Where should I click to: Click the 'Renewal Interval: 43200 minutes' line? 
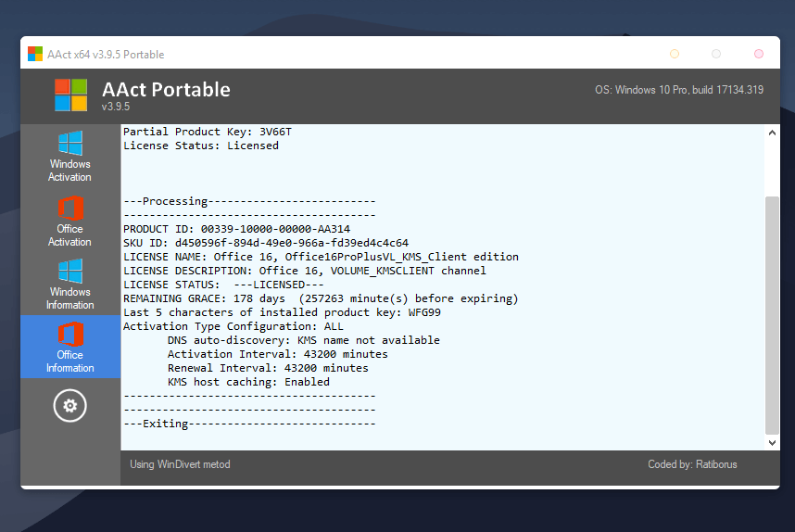coord(268,368)
